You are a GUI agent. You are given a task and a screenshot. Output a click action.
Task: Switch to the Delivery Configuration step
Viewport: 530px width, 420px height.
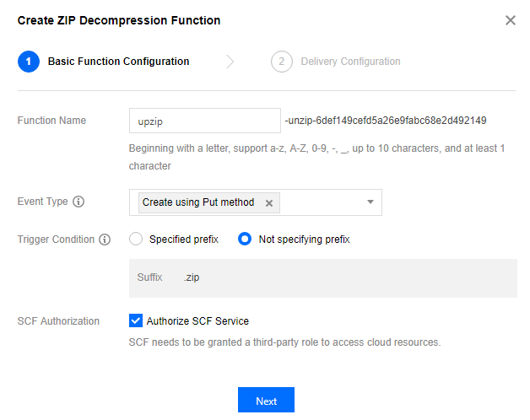coord(350,62)
